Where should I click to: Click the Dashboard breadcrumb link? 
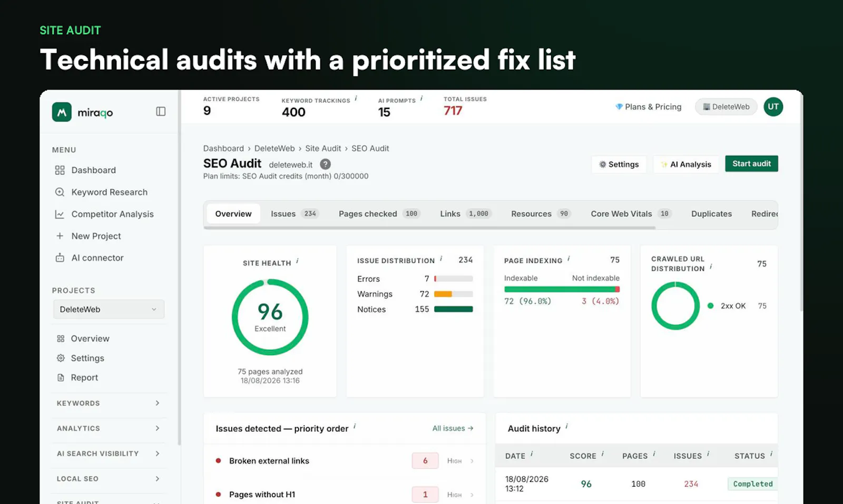click(x=223, y=149)
